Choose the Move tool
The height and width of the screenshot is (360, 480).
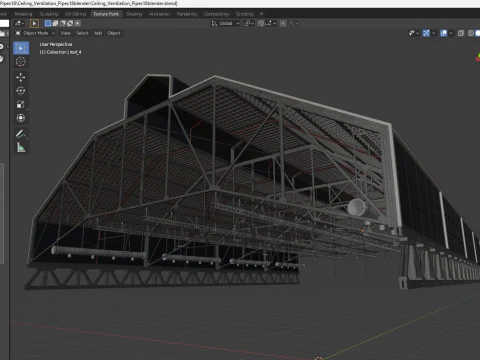(21, 77)
